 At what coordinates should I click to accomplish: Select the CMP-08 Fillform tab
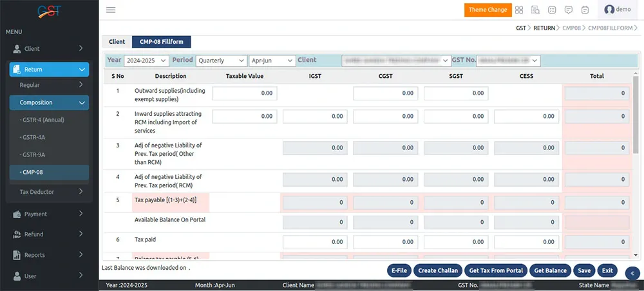[161, 42]
